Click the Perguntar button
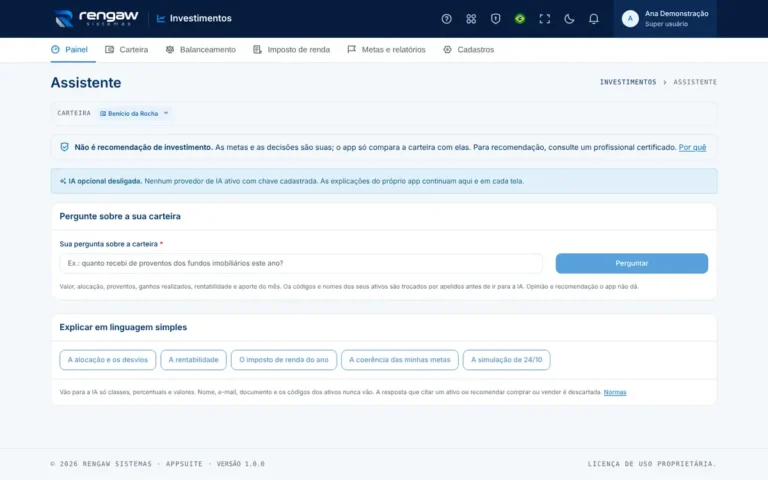Viewport: 768px width, 480px height. [x=631, y=264]
